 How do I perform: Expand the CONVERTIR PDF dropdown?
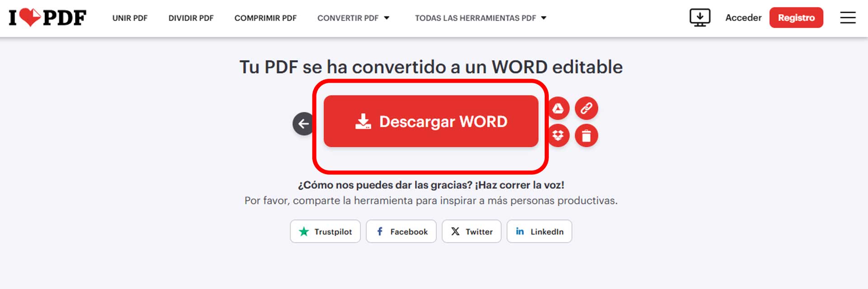pos(353,18)
